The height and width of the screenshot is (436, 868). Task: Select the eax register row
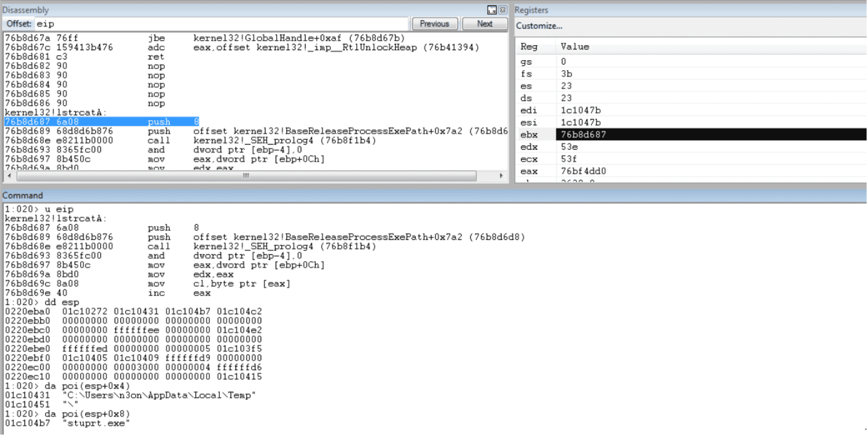(529, 172)
